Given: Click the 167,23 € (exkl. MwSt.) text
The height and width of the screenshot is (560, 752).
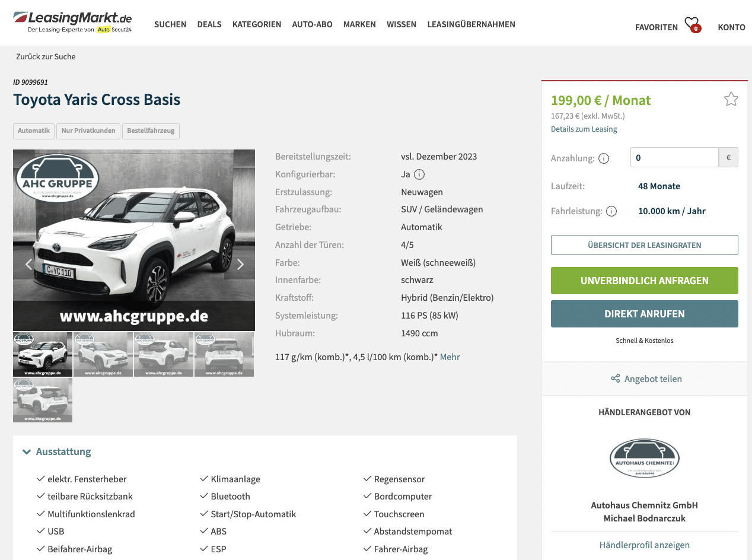Looking at the screenshot, I should pyautogui.click(x=588, y=116).
